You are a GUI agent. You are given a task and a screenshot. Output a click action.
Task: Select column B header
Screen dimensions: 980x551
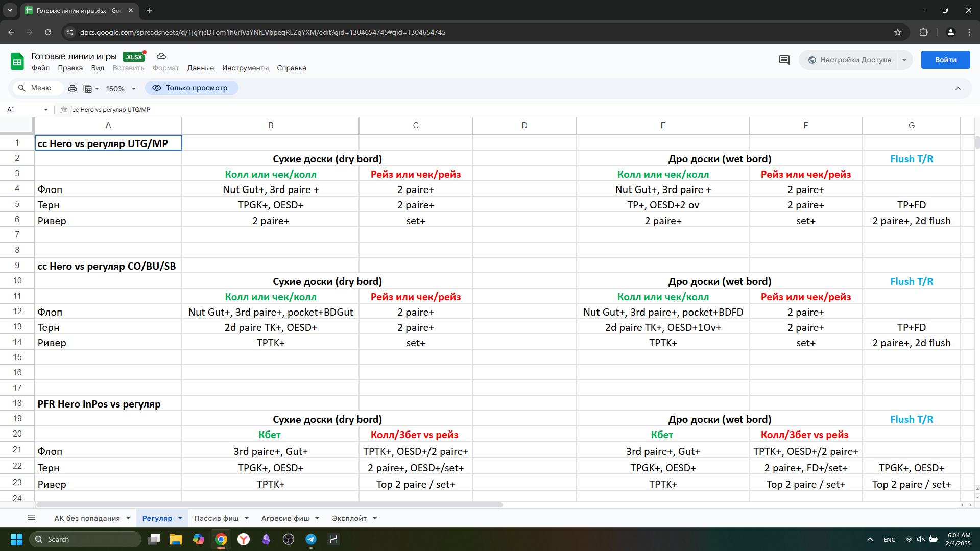click(x=271, y=126)
